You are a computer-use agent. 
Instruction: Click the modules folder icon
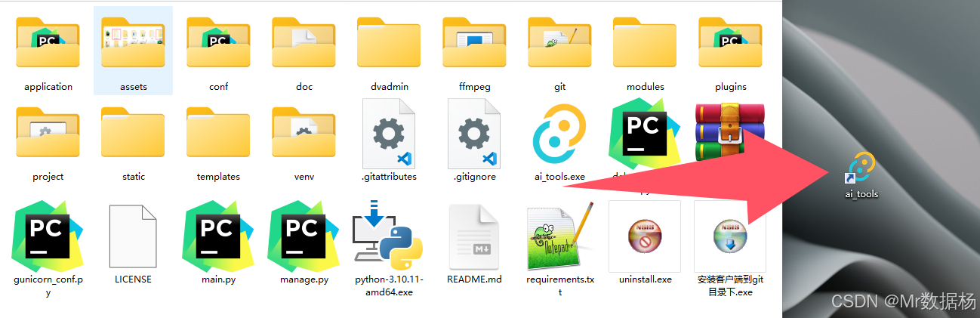[645, 42]
